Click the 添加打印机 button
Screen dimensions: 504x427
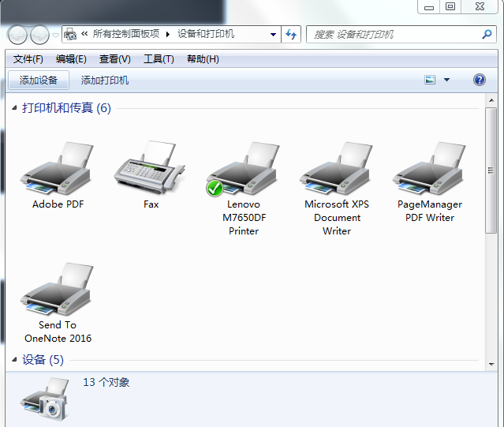point(104,80)
